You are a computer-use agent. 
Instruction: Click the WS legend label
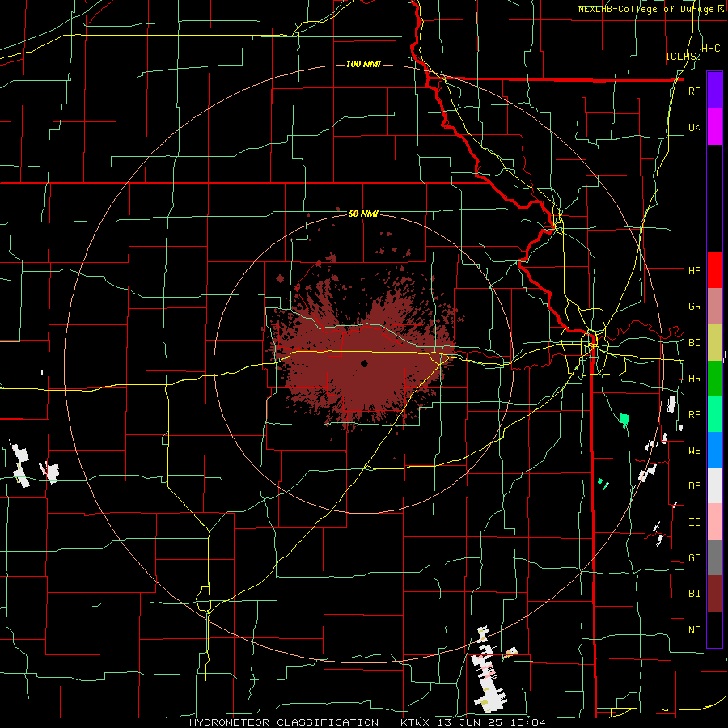click(x=694, y=451)
